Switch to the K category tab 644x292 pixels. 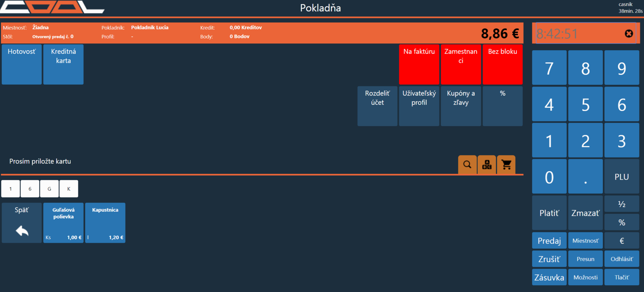point(69,189)
